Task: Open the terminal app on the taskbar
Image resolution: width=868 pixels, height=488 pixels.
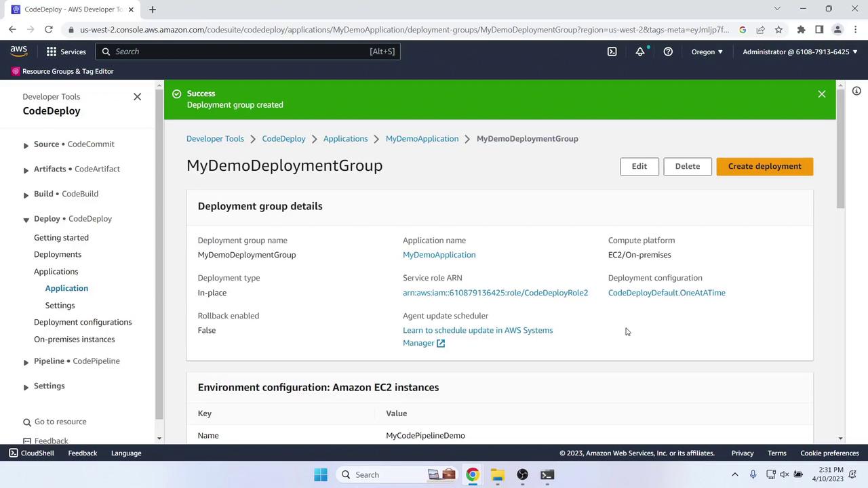Action: (547, 474)
